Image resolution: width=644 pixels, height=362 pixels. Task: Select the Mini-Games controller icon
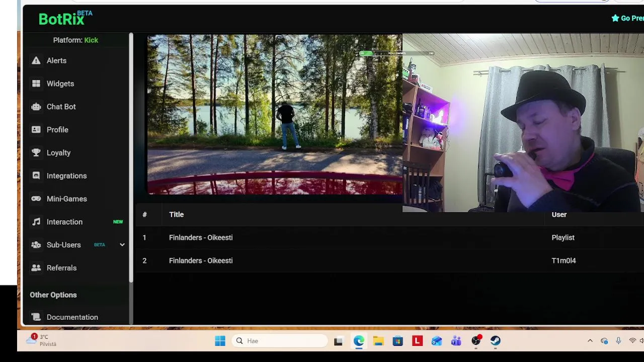point(36,199)
